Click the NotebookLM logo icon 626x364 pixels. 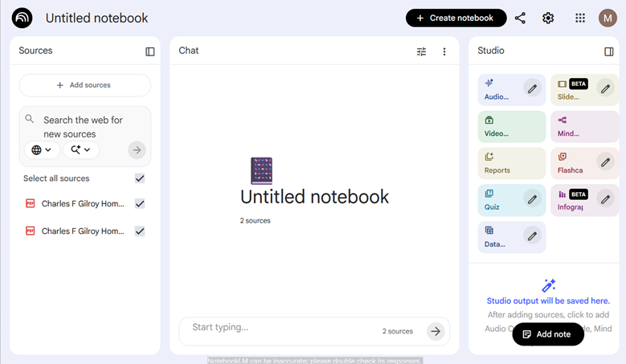[22, 18]
